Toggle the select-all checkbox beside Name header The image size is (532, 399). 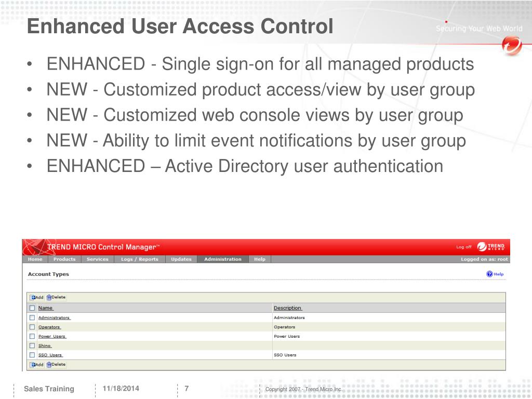(x=32, y=308)
